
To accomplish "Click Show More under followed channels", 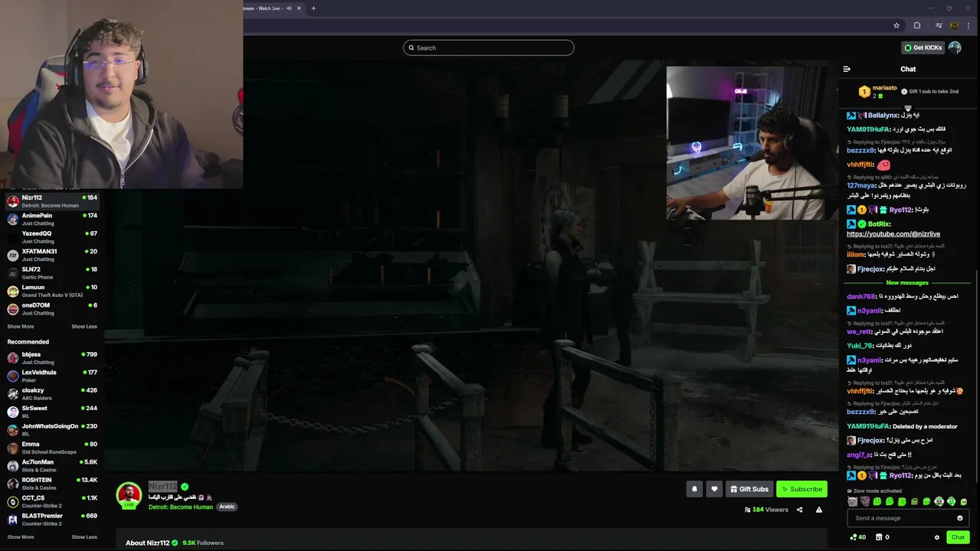I will (x=21, y=327).
